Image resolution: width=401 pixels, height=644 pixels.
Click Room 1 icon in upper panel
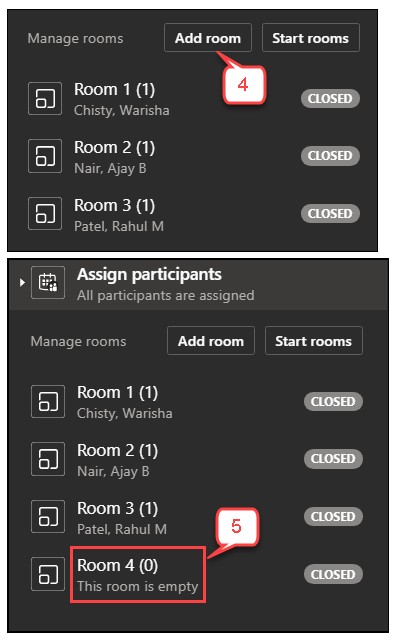(45, 99)
